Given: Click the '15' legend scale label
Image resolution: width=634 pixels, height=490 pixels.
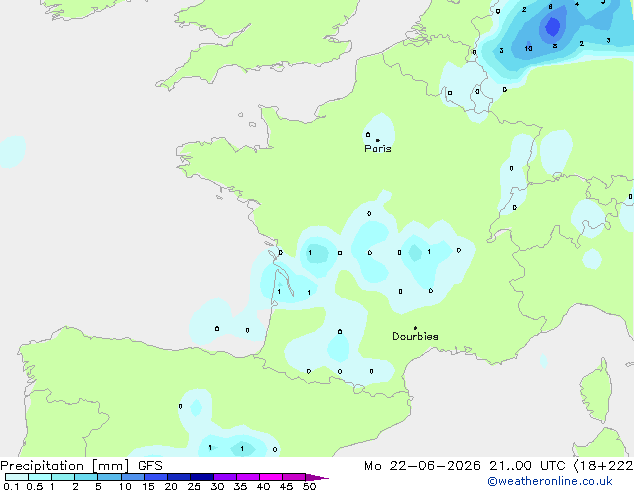Looking at the screenshot, I should click(148, 486).
